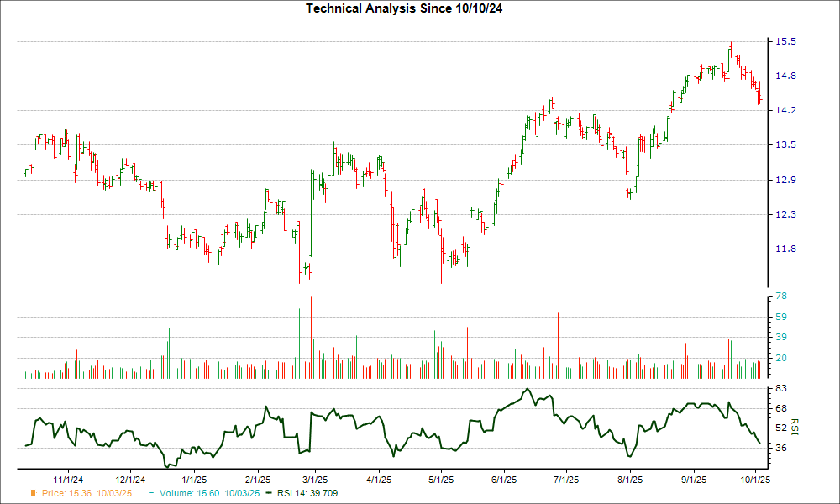Viewport: 840px width, 504px height.
Task: Click the 20 volume axis label
Action: 780,358
